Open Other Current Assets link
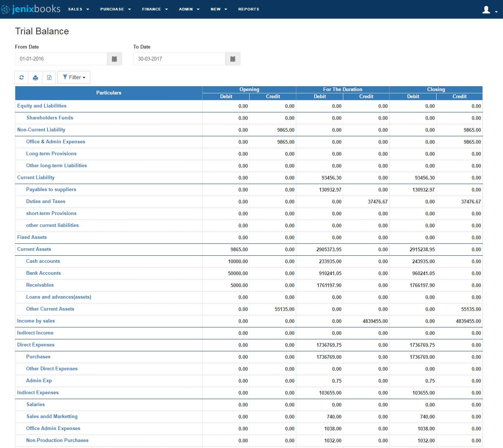Screen dimensions: 503x448 tap(50, 309)
